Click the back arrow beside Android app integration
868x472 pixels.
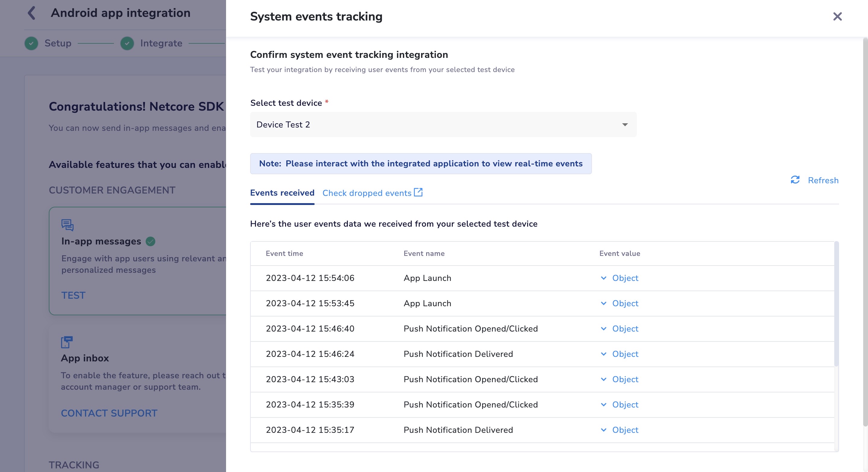point(31,13)
